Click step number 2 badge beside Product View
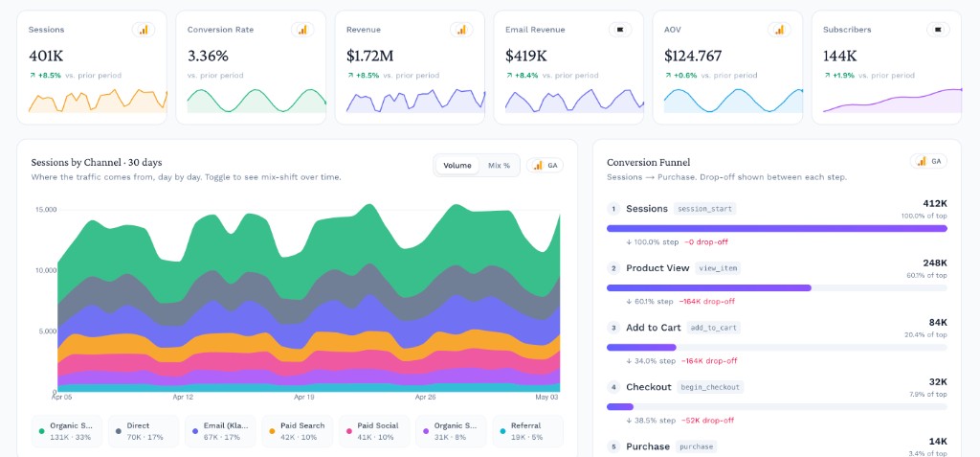This screenshot has height=457, width=980. [x=613, y=268]
